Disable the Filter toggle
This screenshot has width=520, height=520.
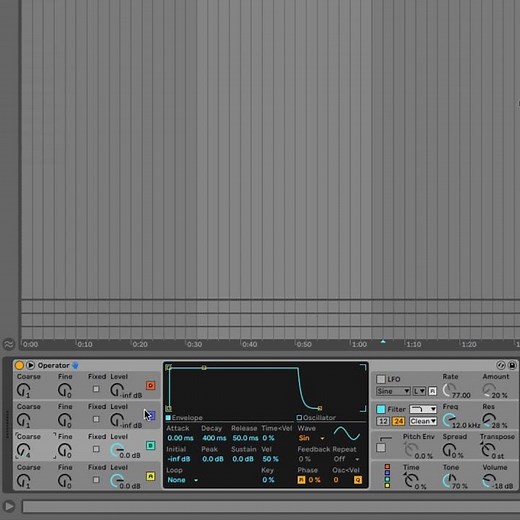(381, 409)
